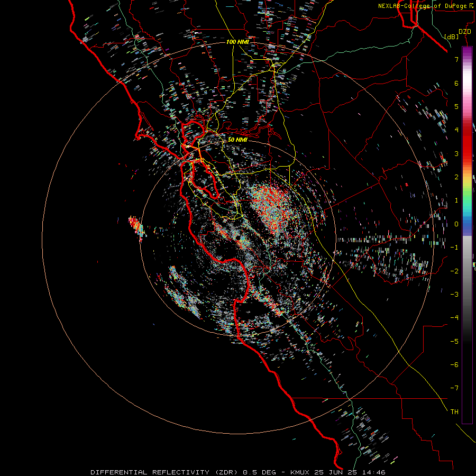Click the '-2' value on the dB scale

[454, 271]
